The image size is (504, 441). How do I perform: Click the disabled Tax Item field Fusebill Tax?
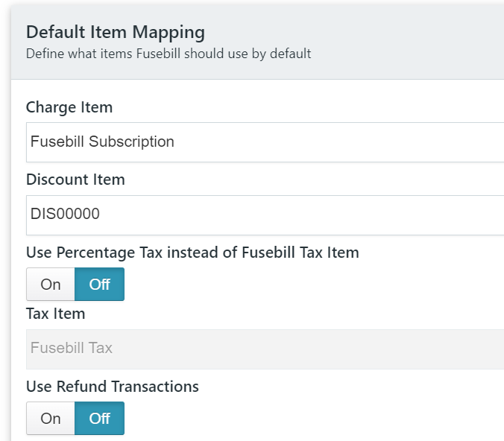(265, 349)
